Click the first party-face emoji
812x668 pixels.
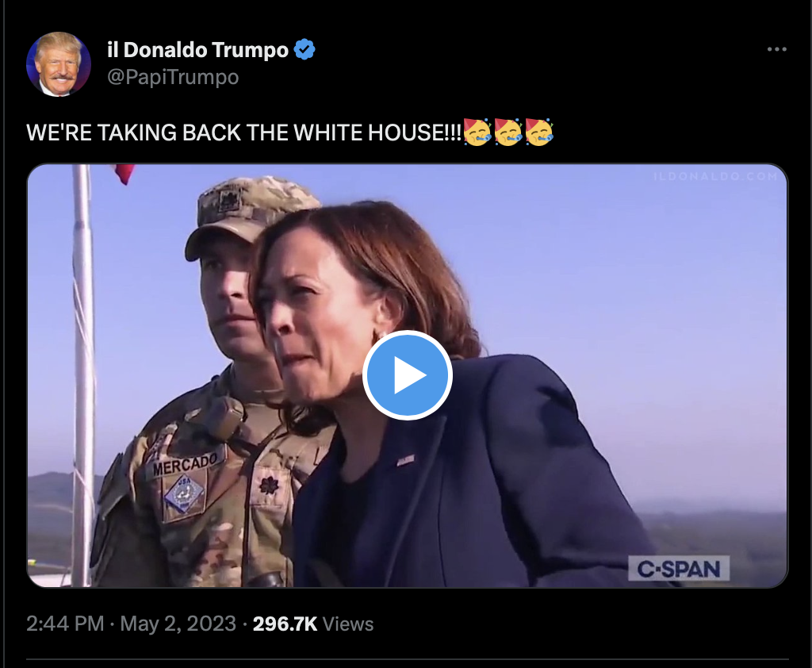pos(477,132)
